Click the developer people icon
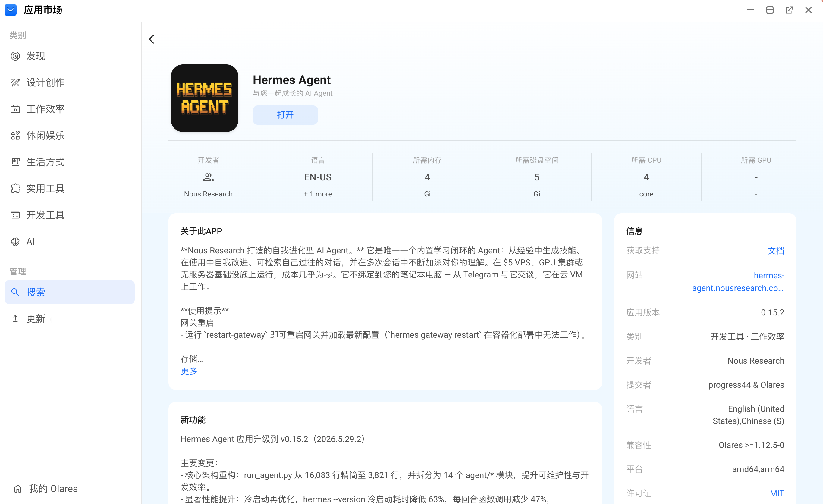Viewport: 823px width, 504px height. coord(208,177)
